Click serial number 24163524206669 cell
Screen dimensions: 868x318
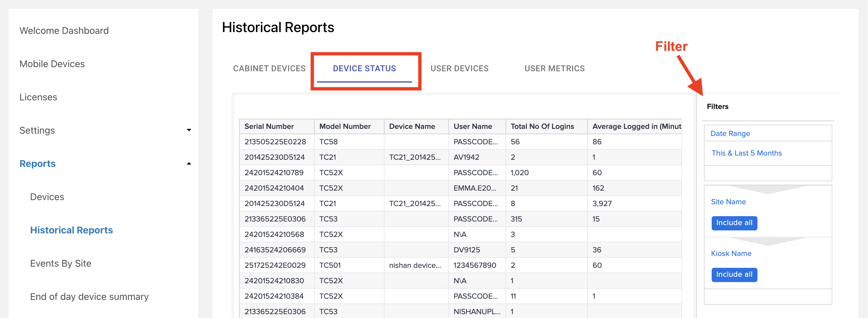coord(277,250)
